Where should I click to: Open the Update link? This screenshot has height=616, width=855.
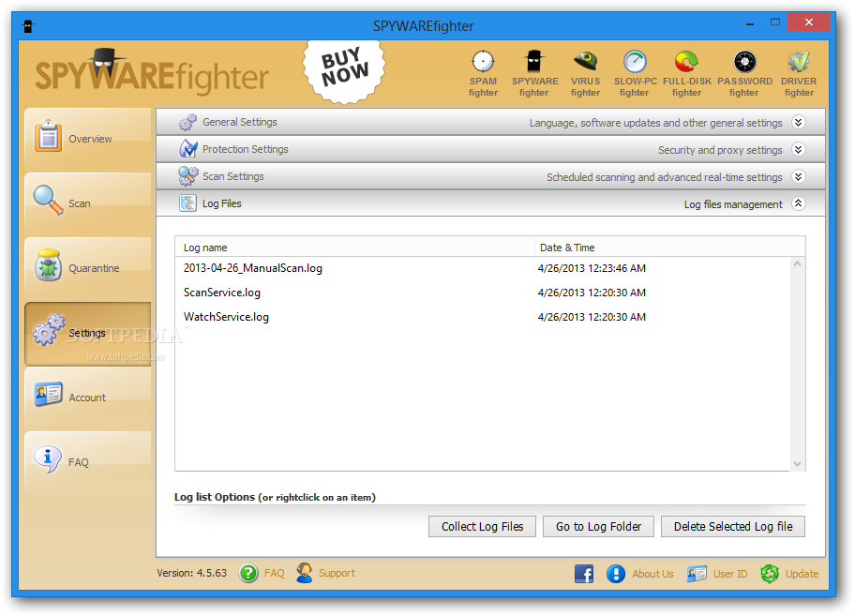click(x=802, y=574)
